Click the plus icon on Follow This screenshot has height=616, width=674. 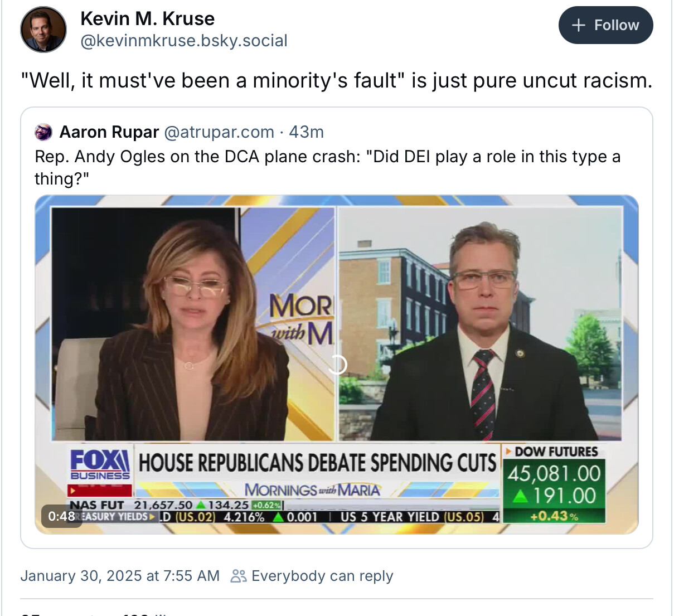click(579, 25)
